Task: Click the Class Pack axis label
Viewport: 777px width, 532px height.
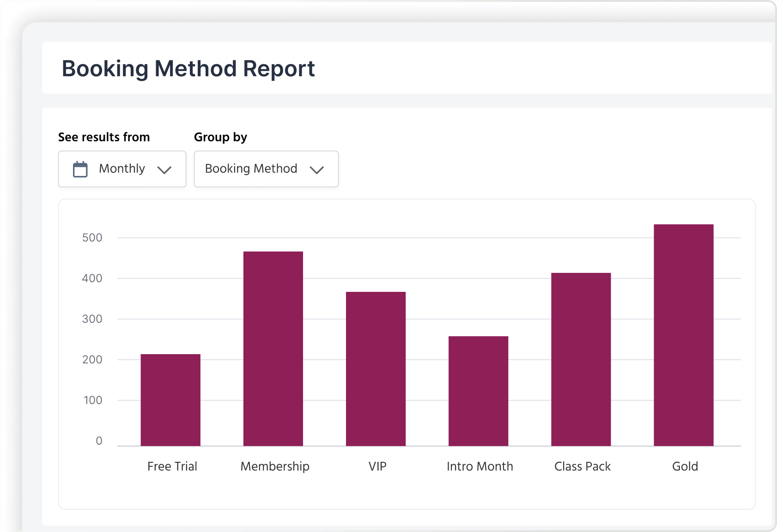Action: 583,466
